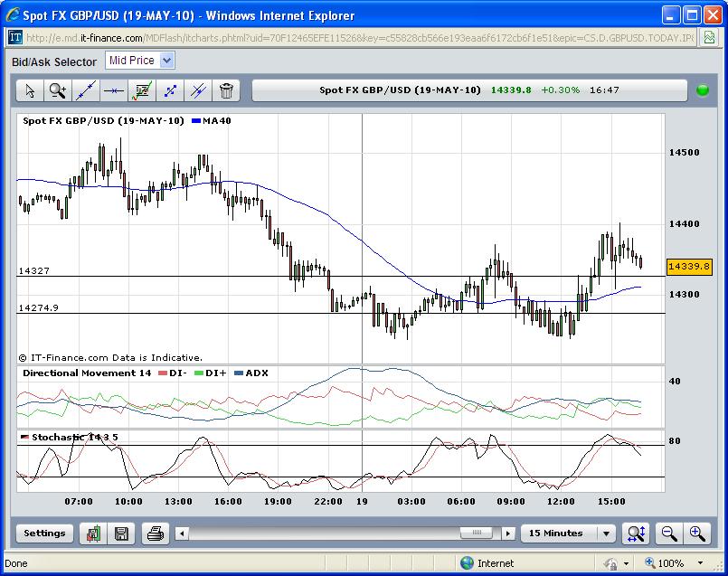Click the page icon at address bar end

[709, 38]
